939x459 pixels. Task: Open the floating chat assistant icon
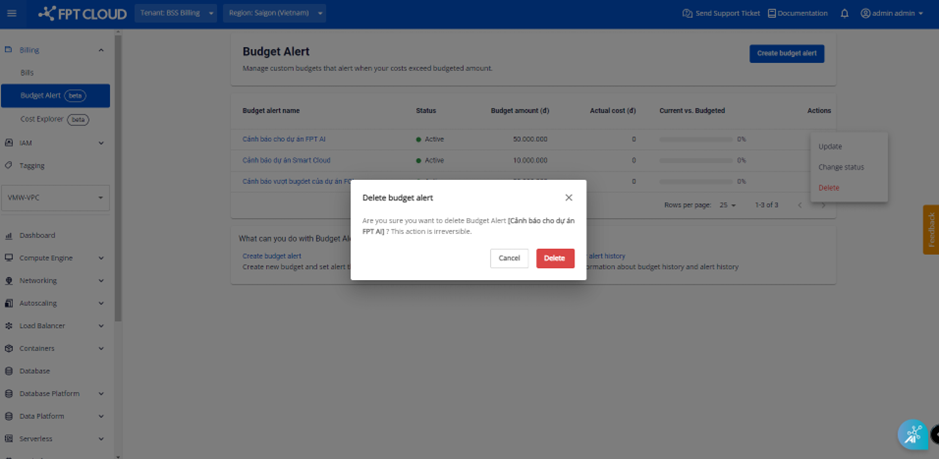912,434
